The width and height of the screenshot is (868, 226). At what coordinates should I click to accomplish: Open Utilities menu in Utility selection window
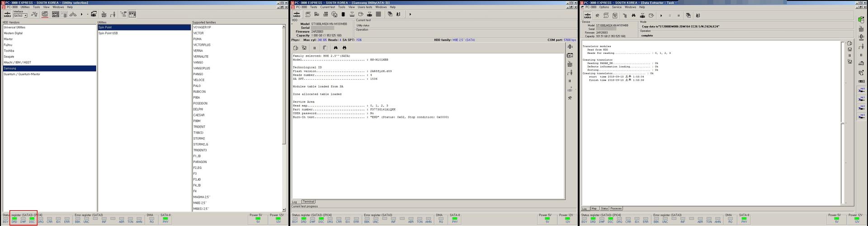tap(25, 7)
